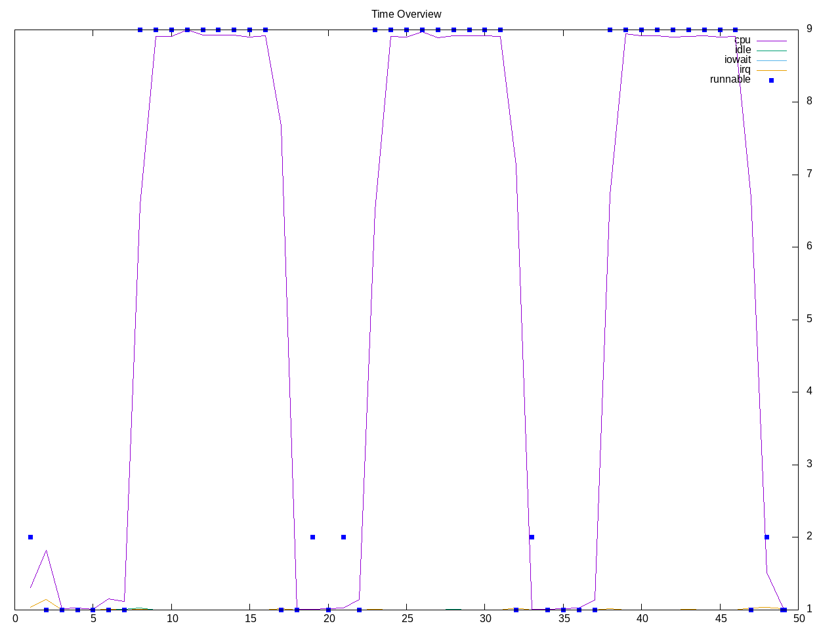This screenshot has height=630, width=840.
Task: Click the right y-axis tick label 5
Action: pyautogui.click(x=809, y=319)
